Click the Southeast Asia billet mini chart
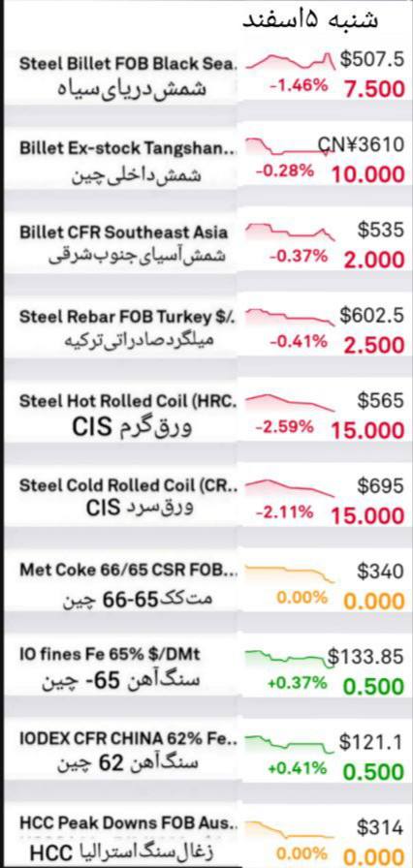The height and width of the screenshot is (868, 413). 291,232
